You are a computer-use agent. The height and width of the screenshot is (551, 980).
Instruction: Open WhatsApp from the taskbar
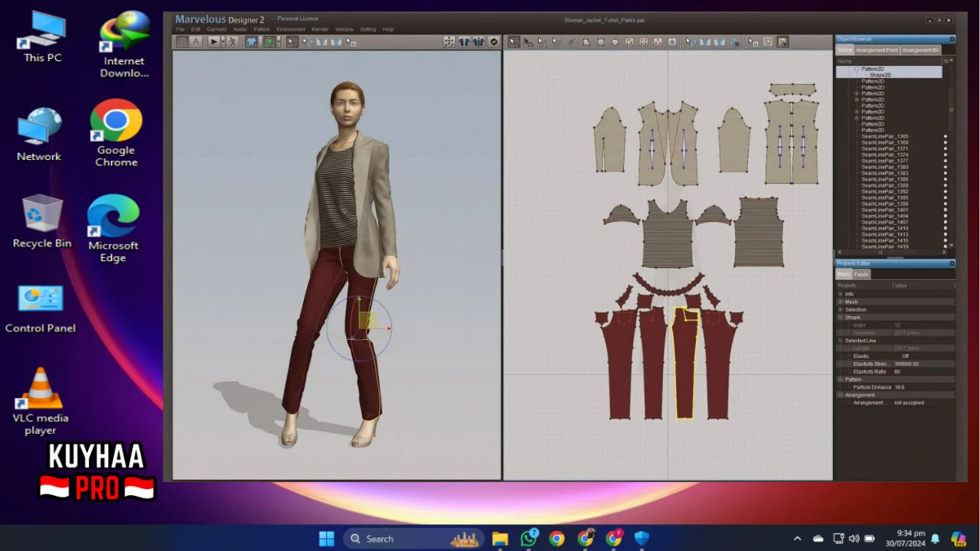(x=528, y=539)
